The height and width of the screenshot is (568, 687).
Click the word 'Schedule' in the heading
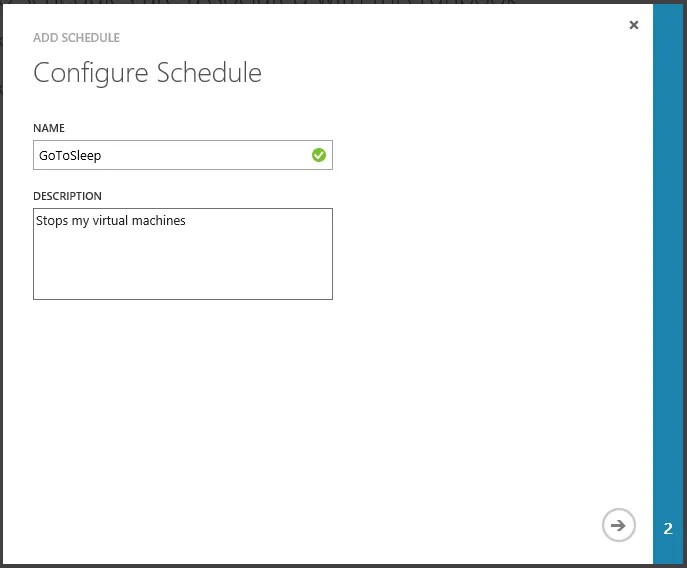coord(209,73)
